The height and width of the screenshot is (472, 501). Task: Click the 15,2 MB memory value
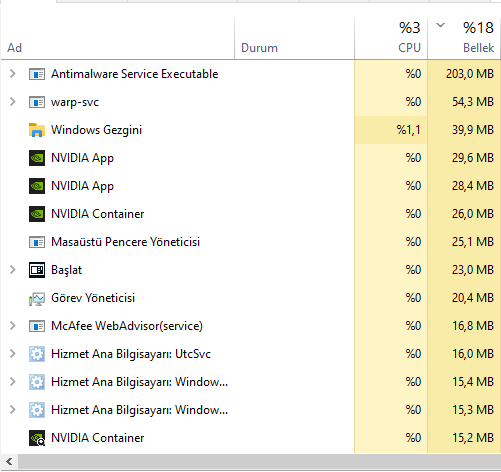point(473,438)
